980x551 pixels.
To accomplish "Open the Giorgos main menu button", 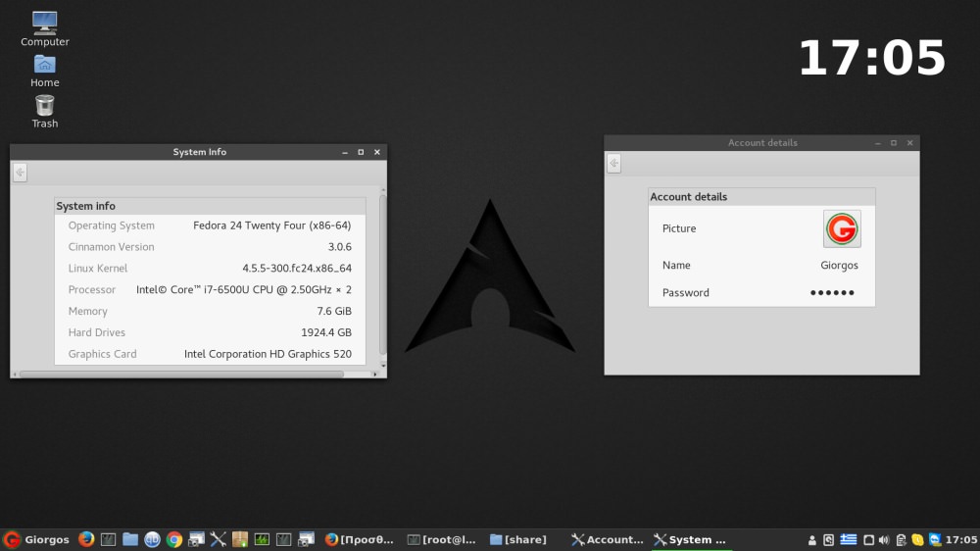I will tap(35, 539).
